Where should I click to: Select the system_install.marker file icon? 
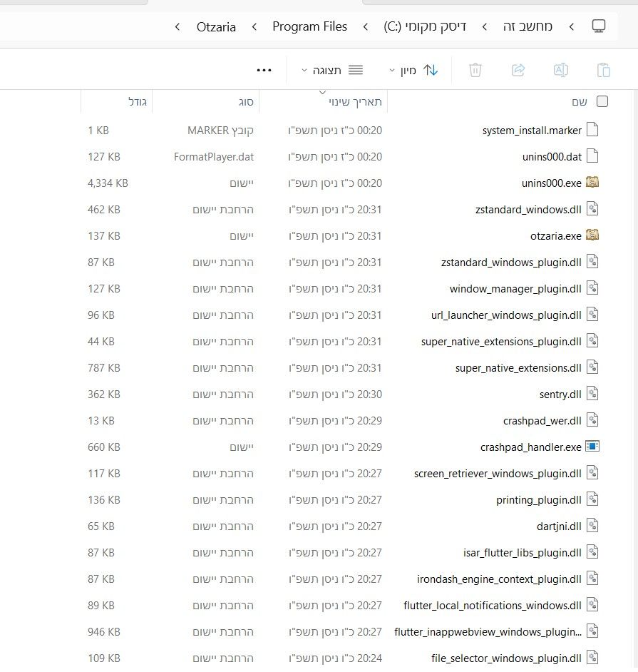coord(592,129)
